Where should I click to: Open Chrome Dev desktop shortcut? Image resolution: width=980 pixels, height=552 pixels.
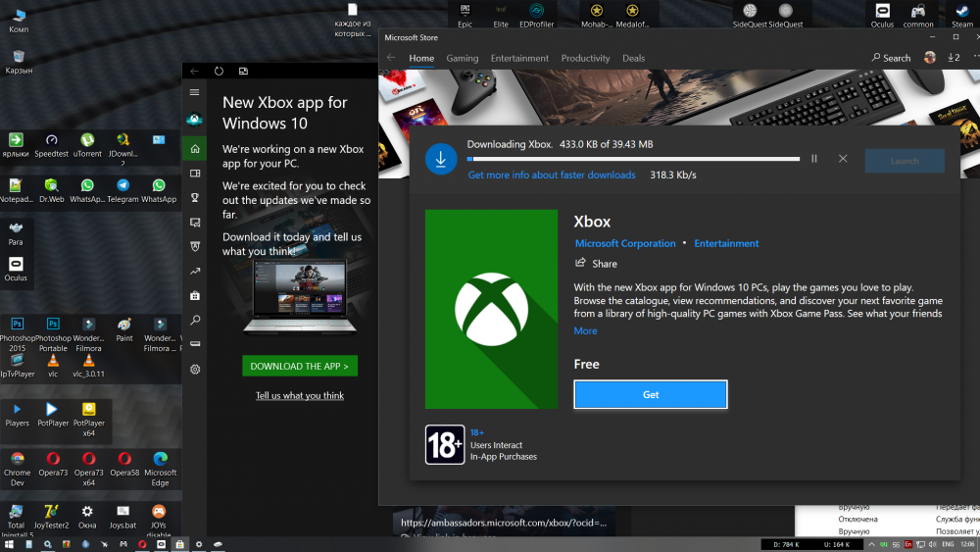17,469
